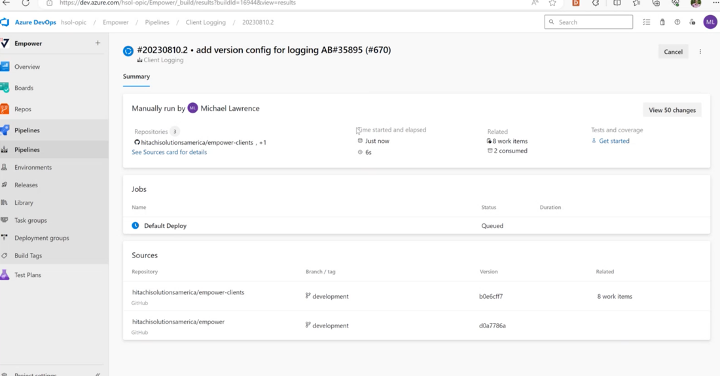Click the Get started tests link
The image size is (720, 376).
tap(614, 141)
